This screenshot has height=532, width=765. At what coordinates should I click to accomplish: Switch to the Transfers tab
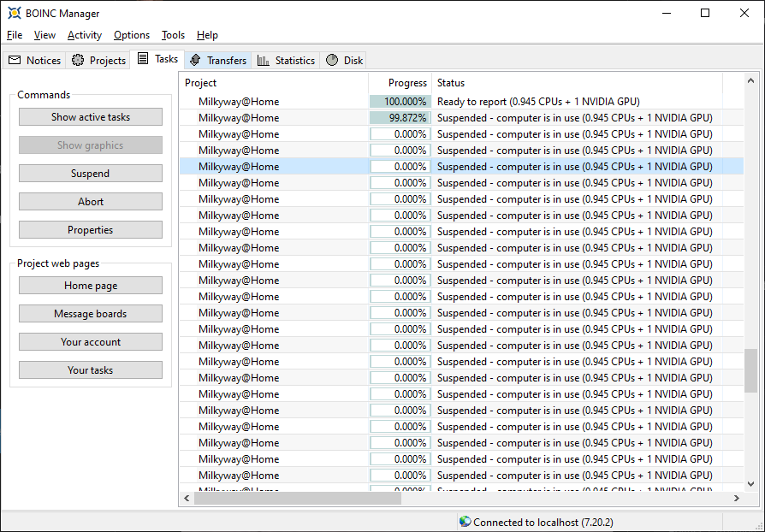(x=218, y=60)
